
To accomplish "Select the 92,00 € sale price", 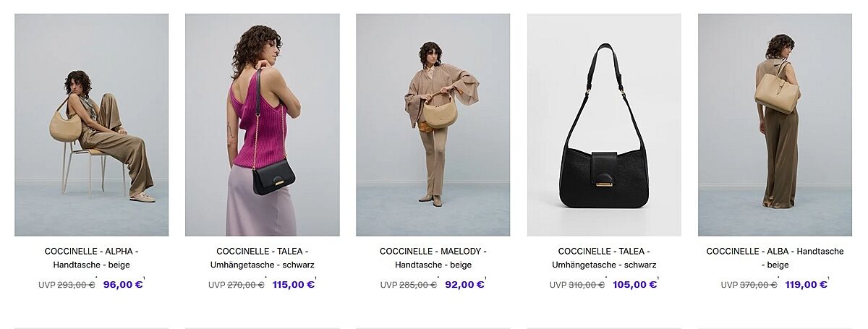I will pos(464,285).
